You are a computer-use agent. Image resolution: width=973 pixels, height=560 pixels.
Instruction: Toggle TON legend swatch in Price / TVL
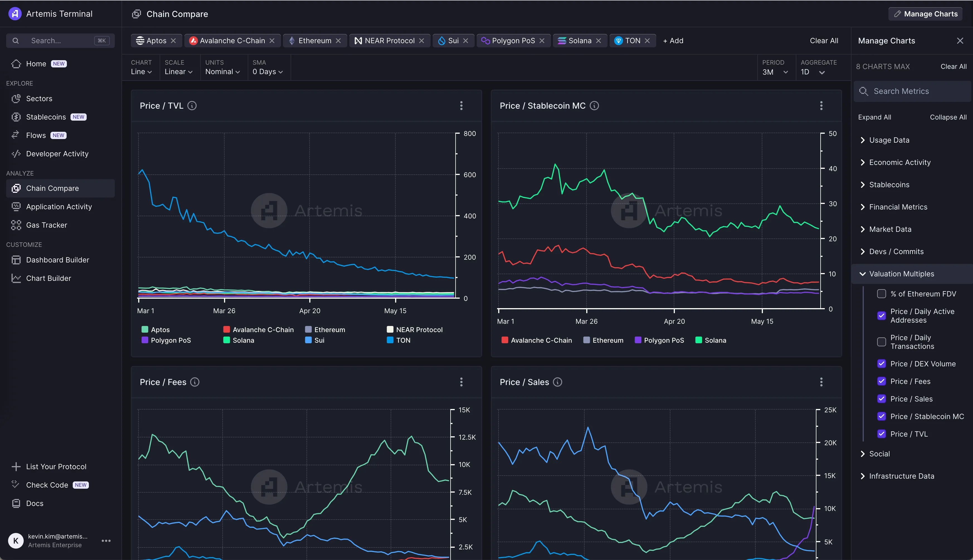[x=390, y=340]
